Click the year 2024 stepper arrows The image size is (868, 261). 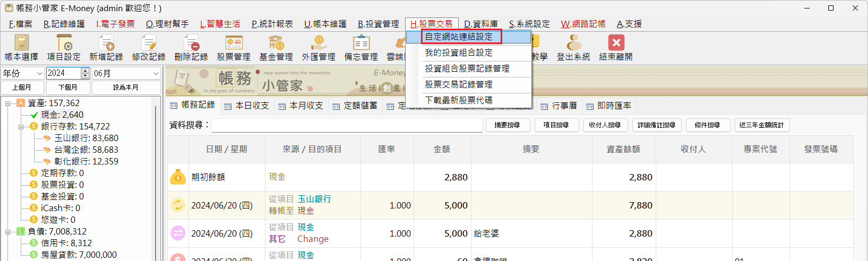tap(85, 73)
